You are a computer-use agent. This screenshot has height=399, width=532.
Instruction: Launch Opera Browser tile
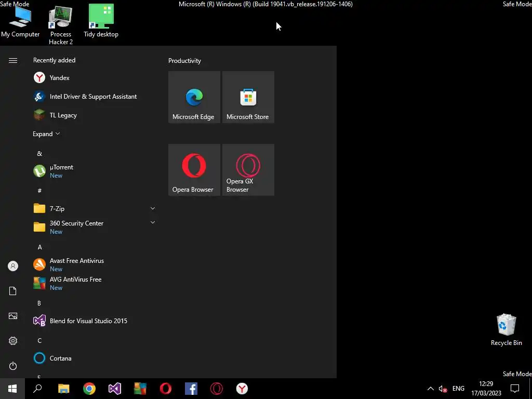[x=194, y=170]
